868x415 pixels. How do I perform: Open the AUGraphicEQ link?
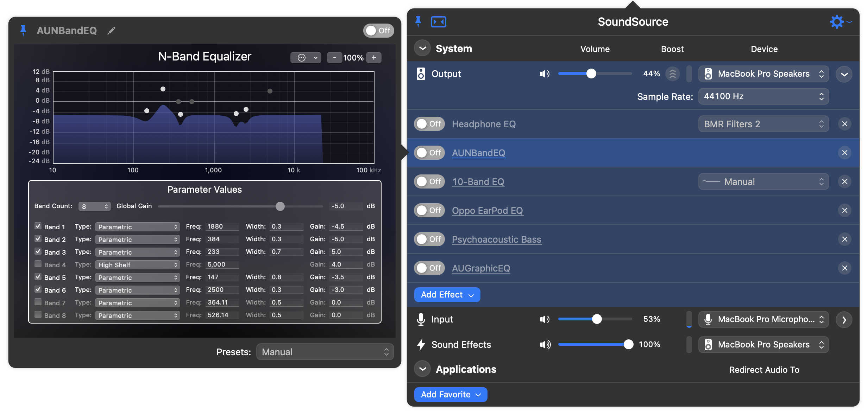coord(481,268)
